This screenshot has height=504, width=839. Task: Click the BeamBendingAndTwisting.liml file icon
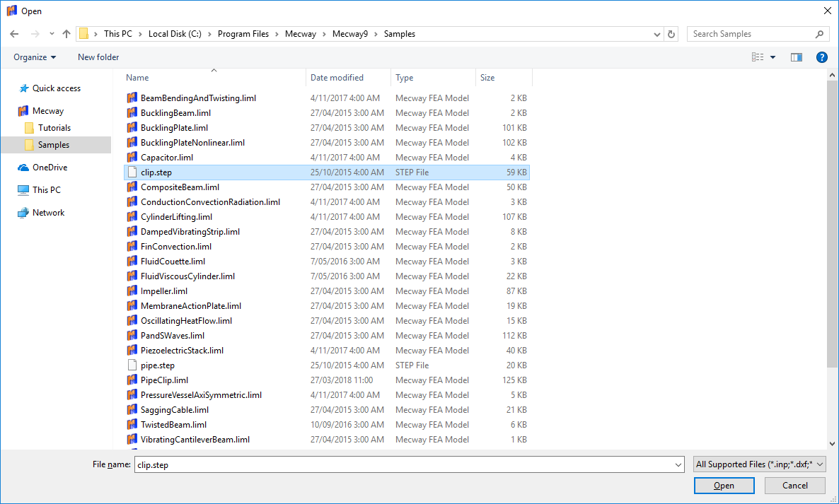132,98
